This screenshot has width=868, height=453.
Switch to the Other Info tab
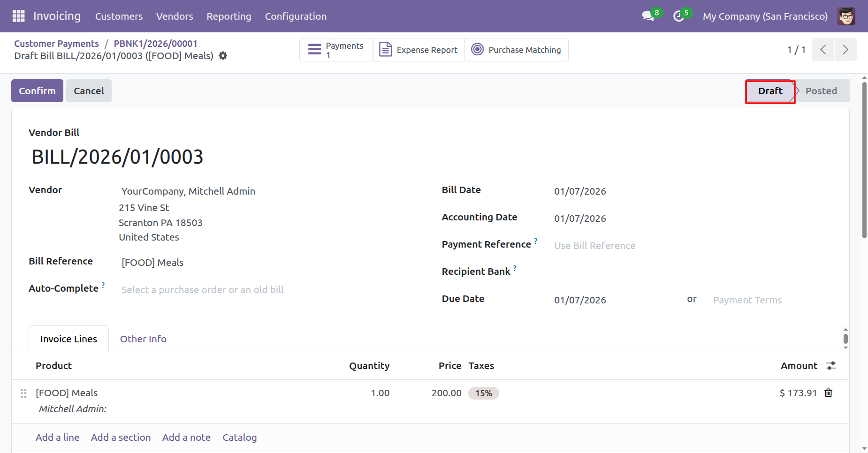pyautogui.click(x=143, y=339)
